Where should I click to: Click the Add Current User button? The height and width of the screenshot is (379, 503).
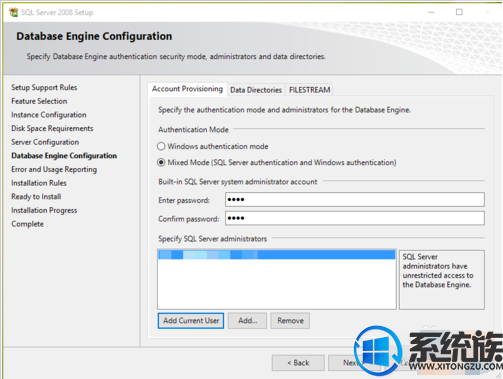[x=191, y=321]
